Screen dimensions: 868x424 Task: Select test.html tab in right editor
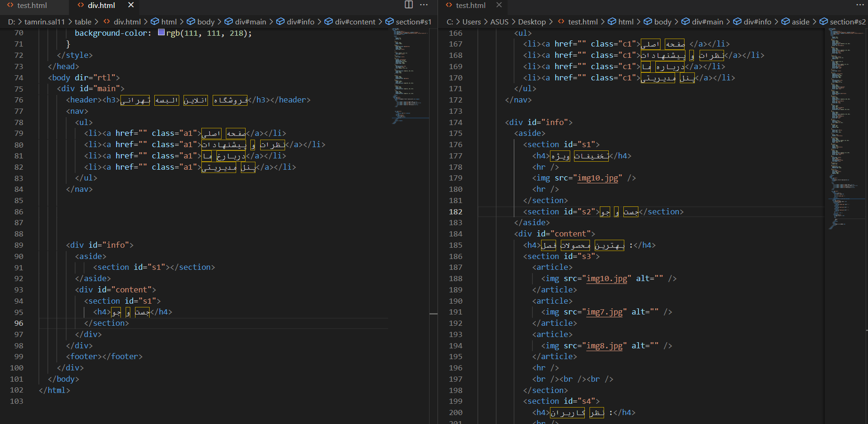[470, 5]
